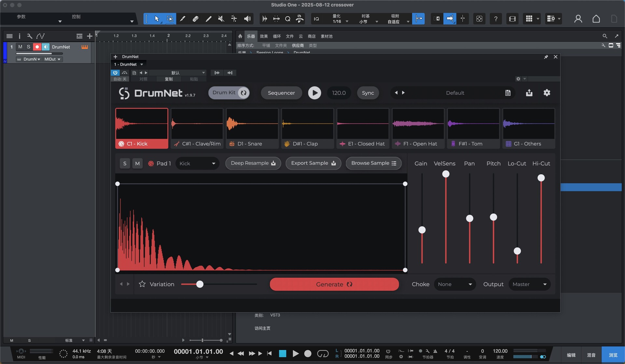
Task: Switch browser to 效果 tab
Action: pyautogui.click(x=264, y=36)
